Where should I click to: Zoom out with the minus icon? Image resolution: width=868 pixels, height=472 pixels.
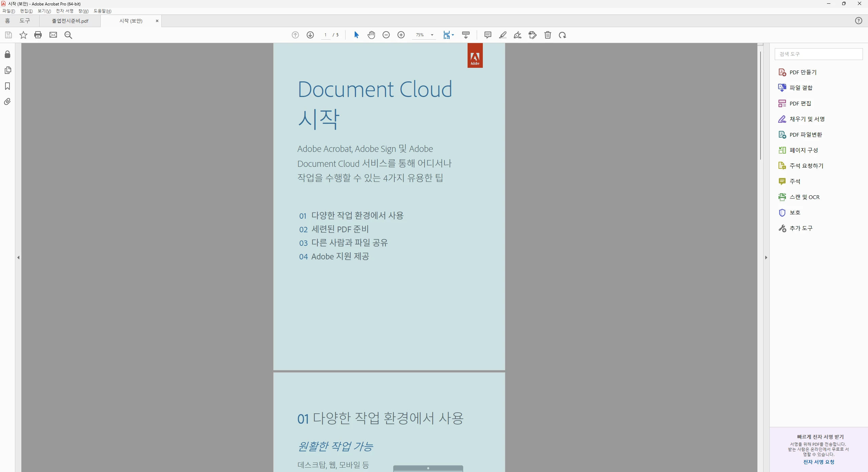(x=386, y=35)
